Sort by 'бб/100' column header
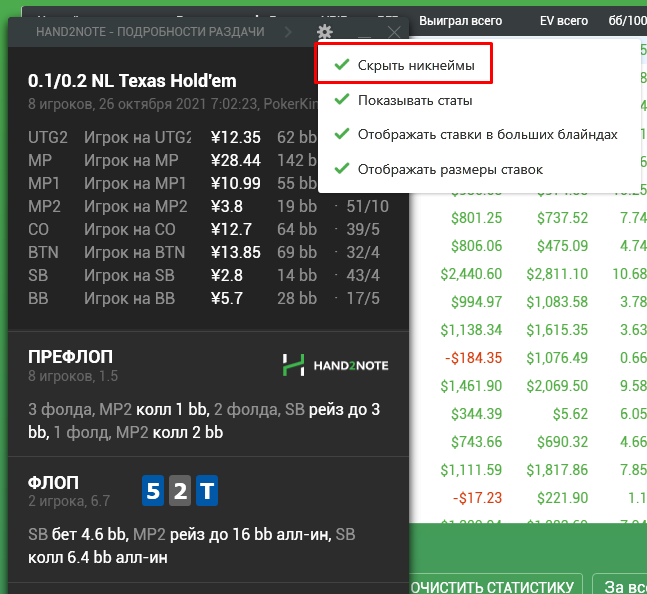The width and height of the screenshot is (647, 594). pyautogui.click(x=627, y=21)
